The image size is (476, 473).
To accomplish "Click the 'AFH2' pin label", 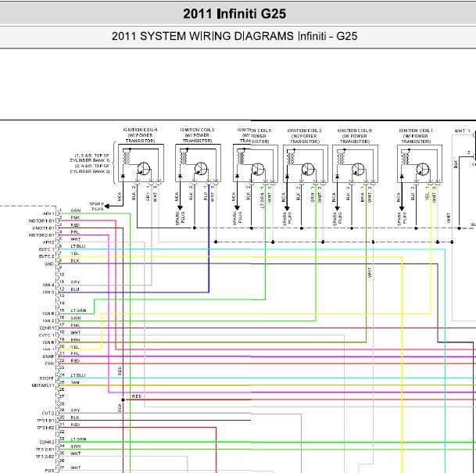I will point(48,242).
